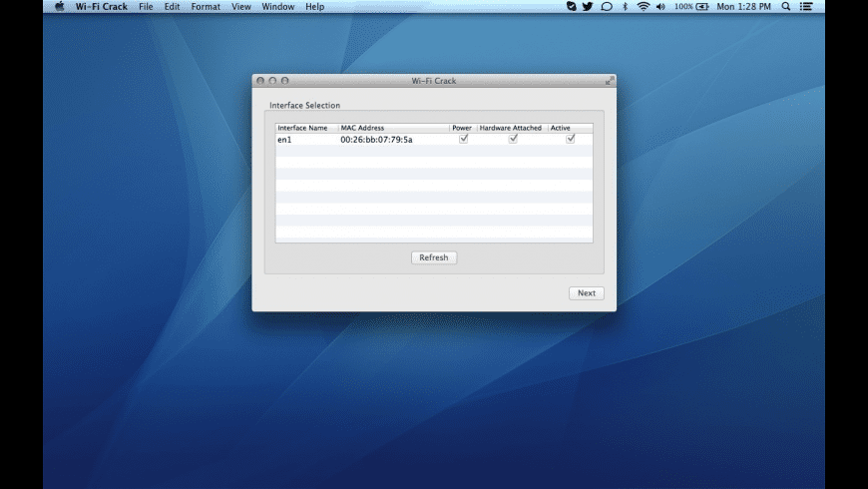This screenshot has width=868, height=489.
Task: Click the chat bubble menu bar icon
Action: (606, 6)
